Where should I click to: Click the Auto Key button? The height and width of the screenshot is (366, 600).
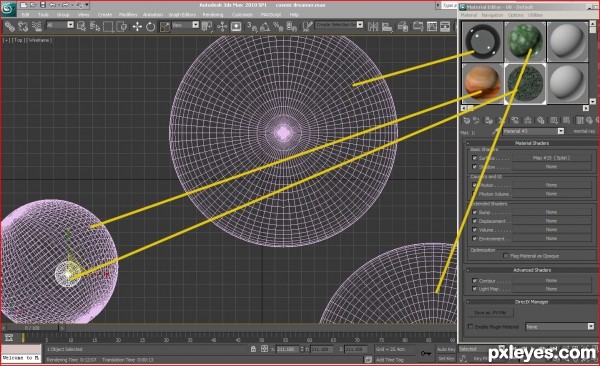click(x=447, y=349)
